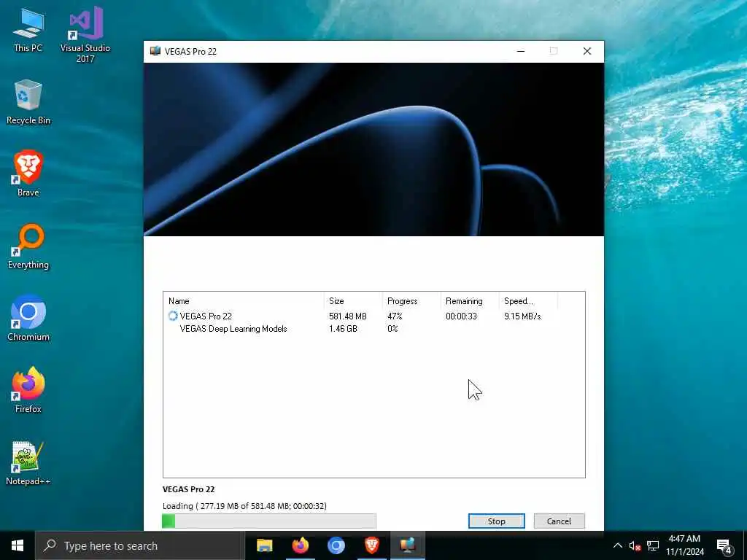Open Brave from the taskbar
The width and height of the screenshot is (747, 560).
coord(371,545)
